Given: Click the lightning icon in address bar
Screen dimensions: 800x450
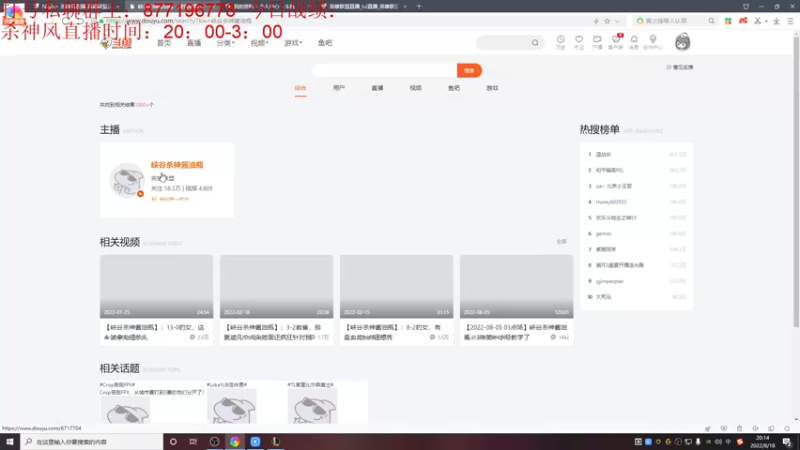Looking at the screenshot, I should pos(596,21).
